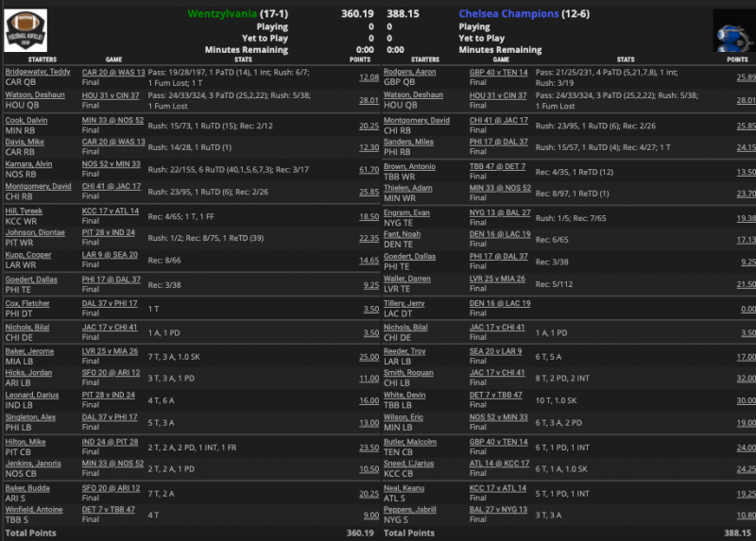Open Adam Thielen's player page

pyautogui.click(x=408, y=188)
